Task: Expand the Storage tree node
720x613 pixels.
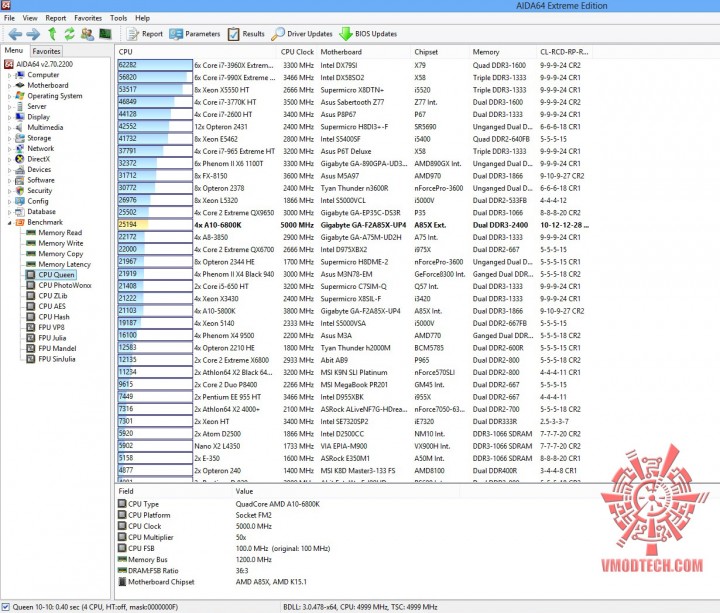Action: point(9,138)
